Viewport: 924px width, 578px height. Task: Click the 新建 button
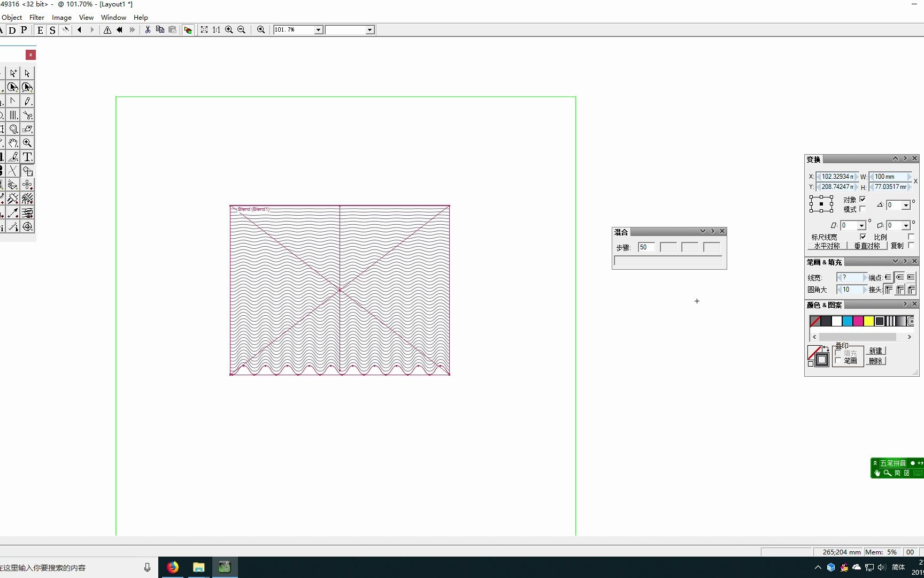tap(875, 351)
